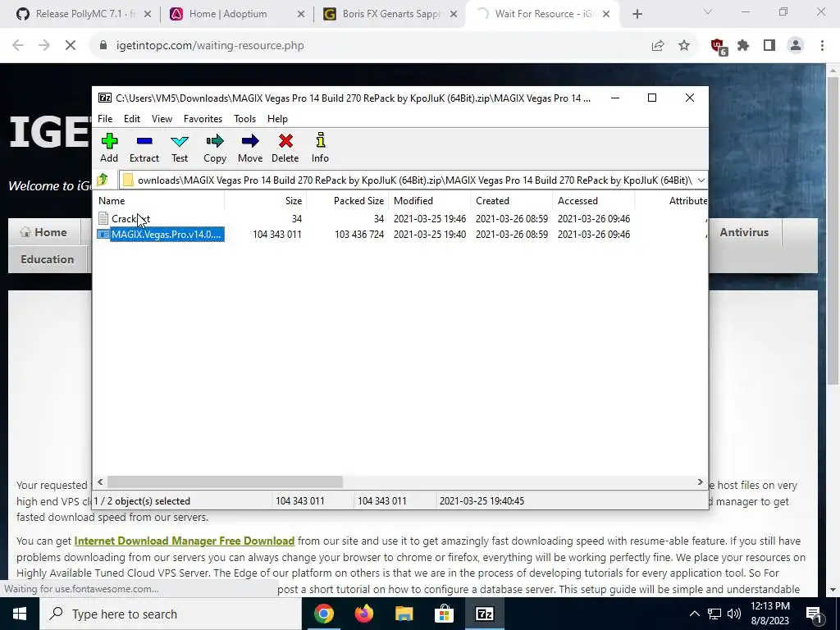Screen dimensions: 840x630
Task: Click the webpage vertical scrollbar thumb
Action: point(833,231)
